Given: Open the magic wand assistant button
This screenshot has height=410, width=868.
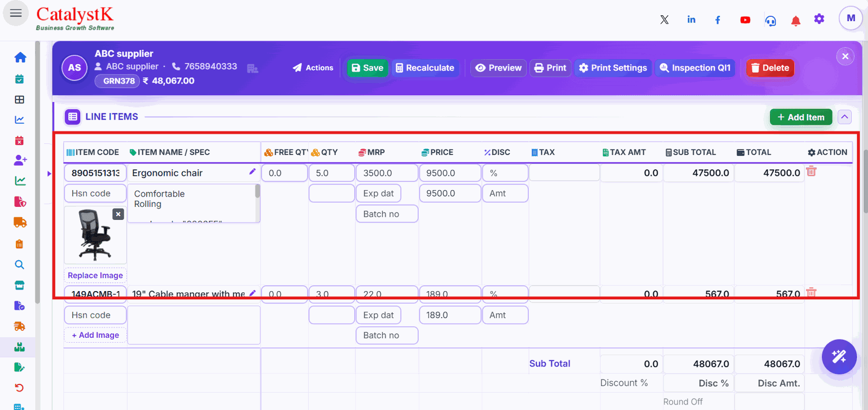Looking at the screenshot, I should point(839,357).
